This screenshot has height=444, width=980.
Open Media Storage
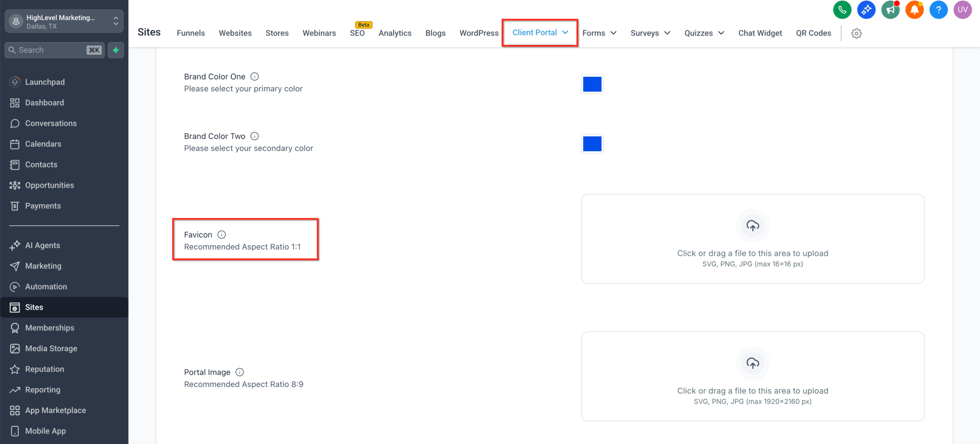51,348
